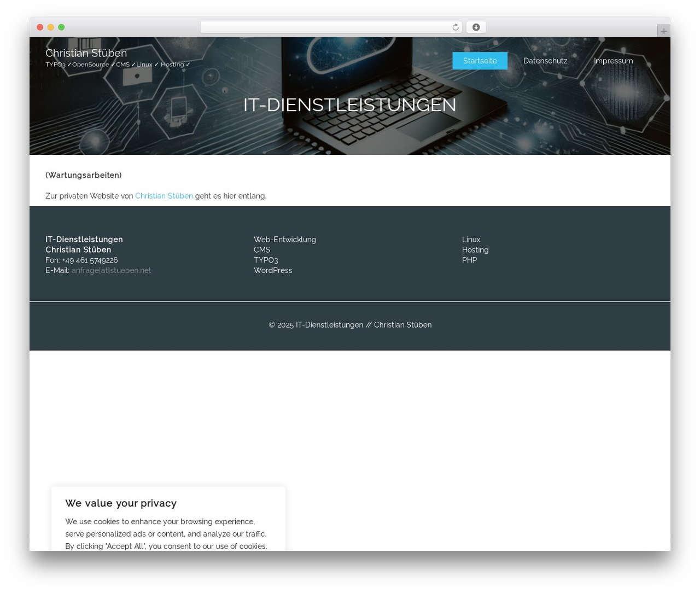Open the Impressum menu item
This screenshot has height=593, width=700.
613,61
